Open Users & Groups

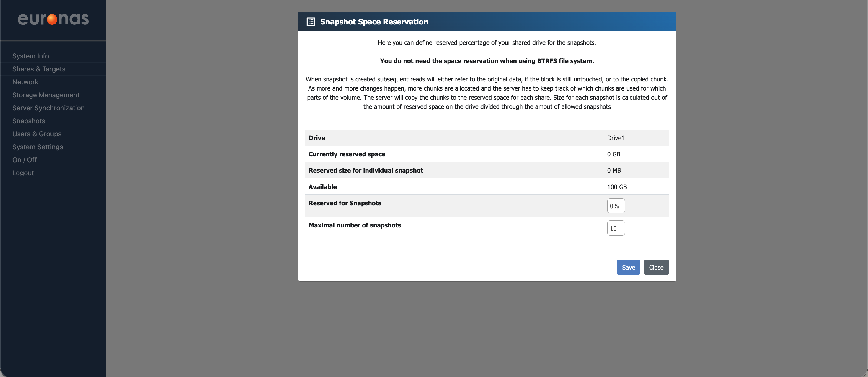(x=37, y=134)
